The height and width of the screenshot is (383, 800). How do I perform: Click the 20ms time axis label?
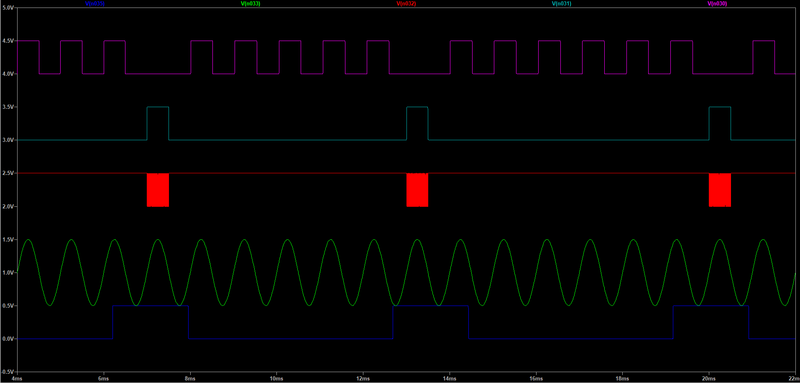pyautogui.click(x=708, y=379)
